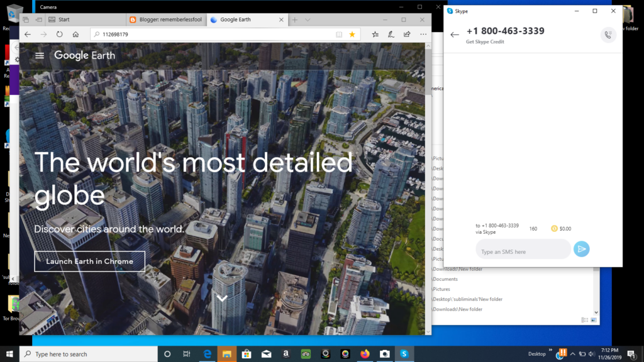Expand Edge tab previews chevron
The image size is (644, 362).
click(x=308, y=19)
